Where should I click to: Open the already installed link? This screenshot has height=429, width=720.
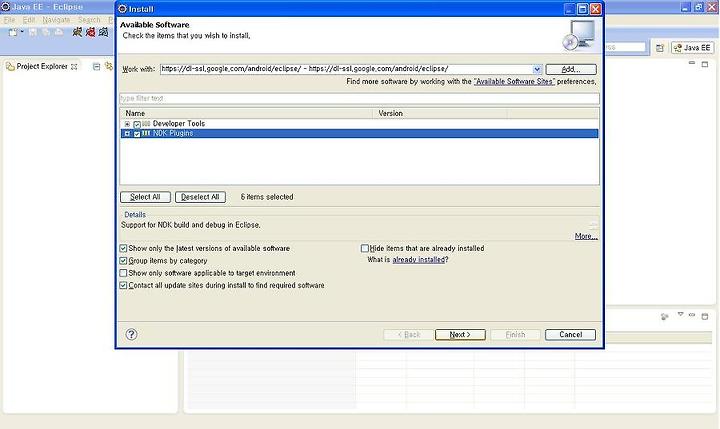(x=419, y=260)
